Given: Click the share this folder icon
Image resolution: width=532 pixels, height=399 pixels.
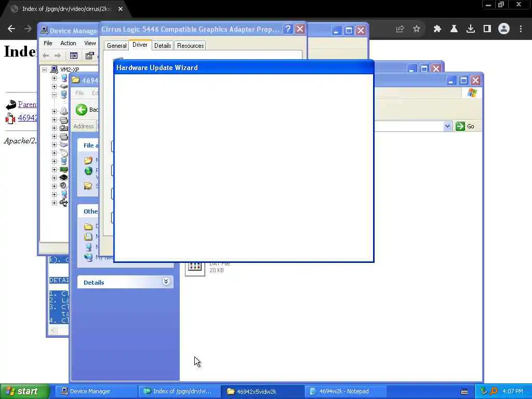Looking at the screenshot, I should (x=88, y=185).
